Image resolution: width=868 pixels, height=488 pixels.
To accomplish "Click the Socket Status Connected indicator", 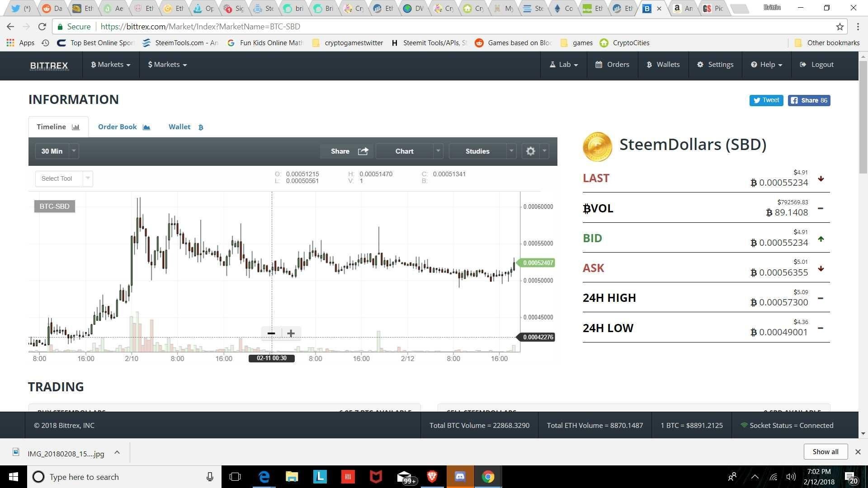I will (x=787, y=425).
